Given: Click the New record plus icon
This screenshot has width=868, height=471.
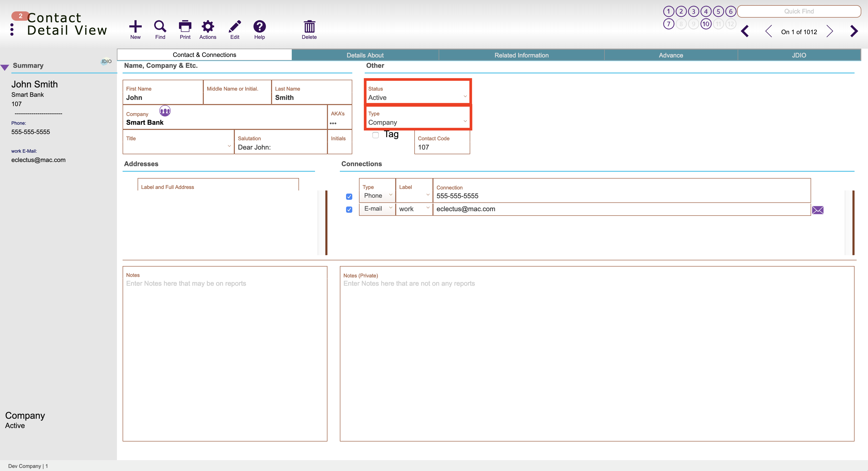Looking at the screenshot, I should pos(135,26).
